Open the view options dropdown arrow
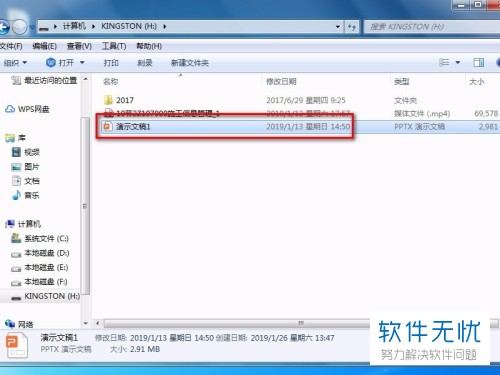 coord(458,62)
